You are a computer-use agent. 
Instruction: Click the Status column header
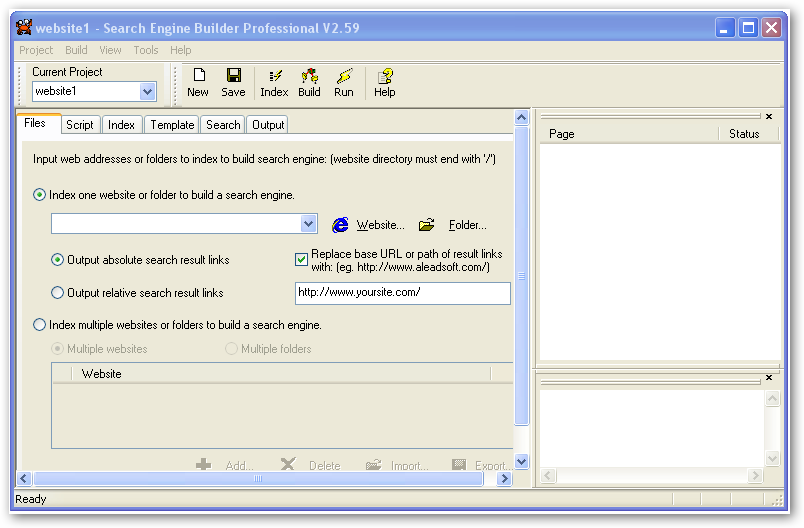pyautogui.click(x=748, y=134)
